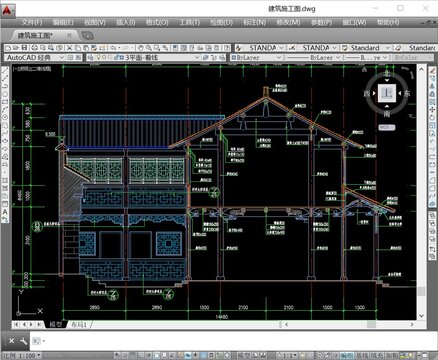Click the WCS dropdown below the ViewCube
Image resolution: width=438 pixels, height=360 pixels.
pyautogui.click(x=387, y=127)
